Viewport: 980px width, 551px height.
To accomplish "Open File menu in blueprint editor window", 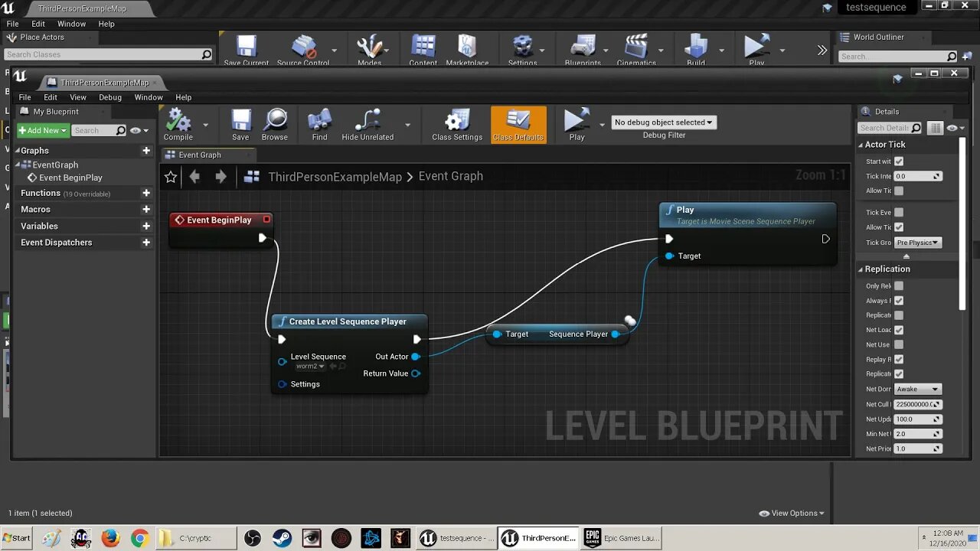I will point(24,97).
